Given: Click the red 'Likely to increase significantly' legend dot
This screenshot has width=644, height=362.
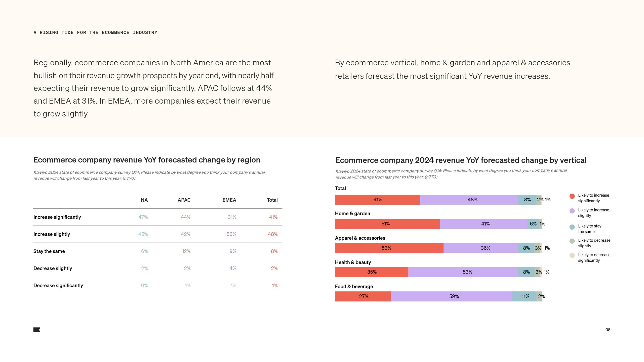Looking at the screenshot, I should (572, 196).
